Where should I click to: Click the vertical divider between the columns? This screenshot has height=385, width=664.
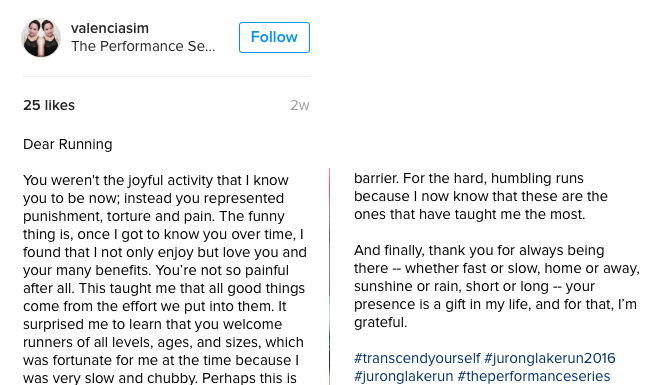[329, 277]
